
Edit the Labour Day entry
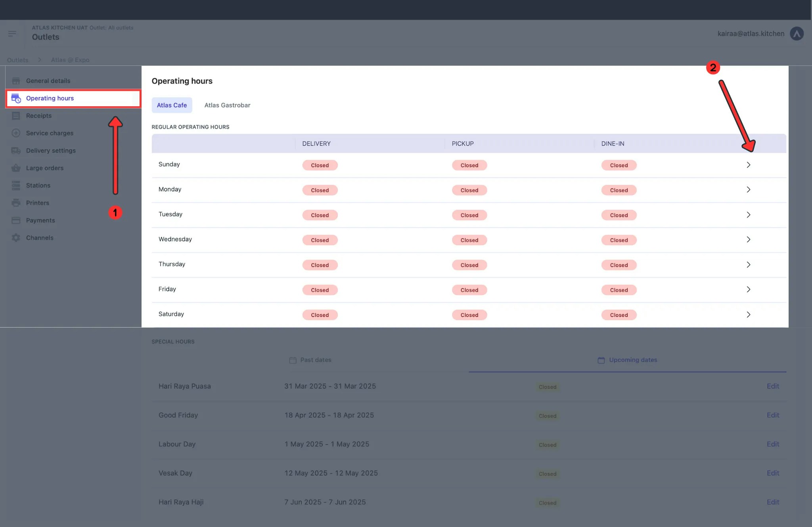(773, 444)
